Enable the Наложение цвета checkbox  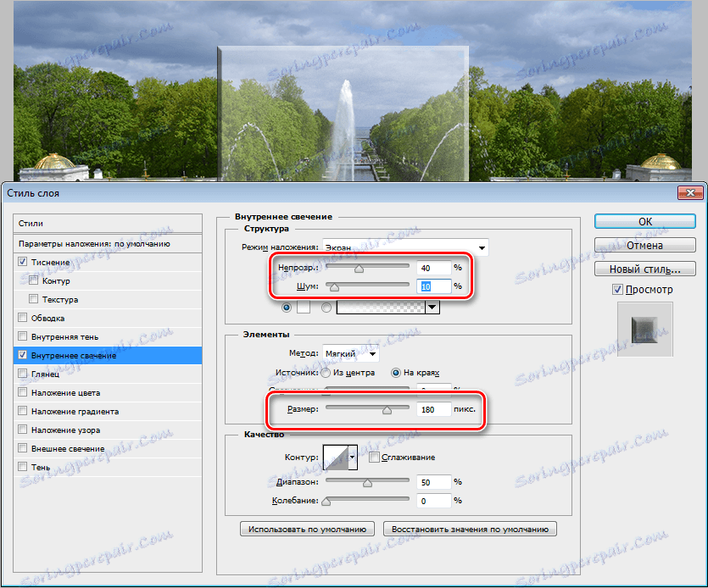(x=23, y=392)
